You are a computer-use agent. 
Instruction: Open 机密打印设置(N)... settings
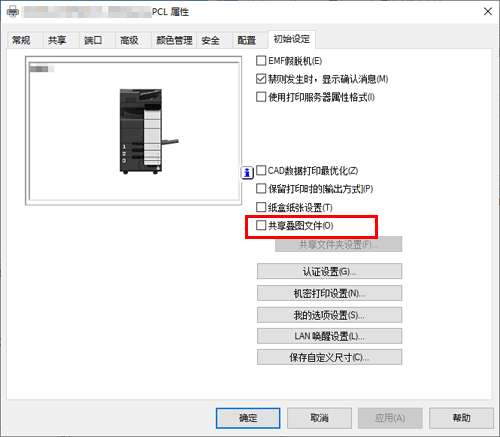(329, 293)
